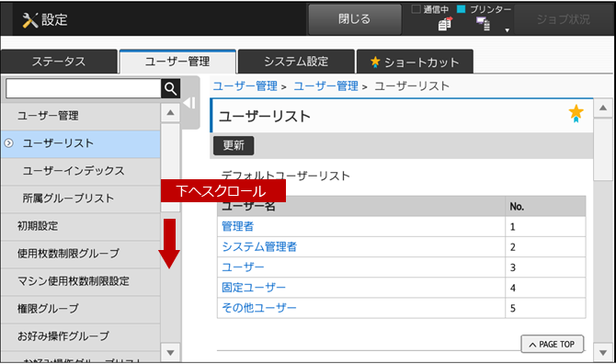This screenshot has height=364, width=616.
Task: Select 所属グループリスト in side menu
Action: coord(81,199)
